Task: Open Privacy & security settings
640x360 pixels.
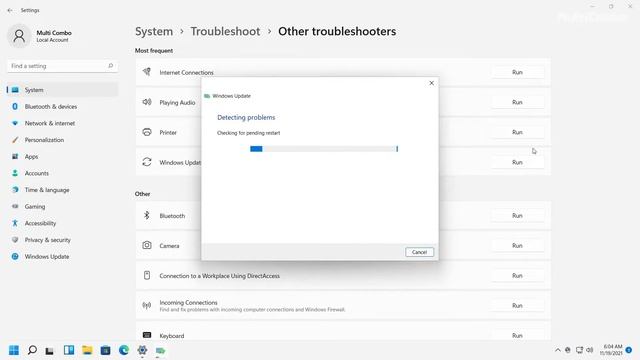Action: point(62,240)
